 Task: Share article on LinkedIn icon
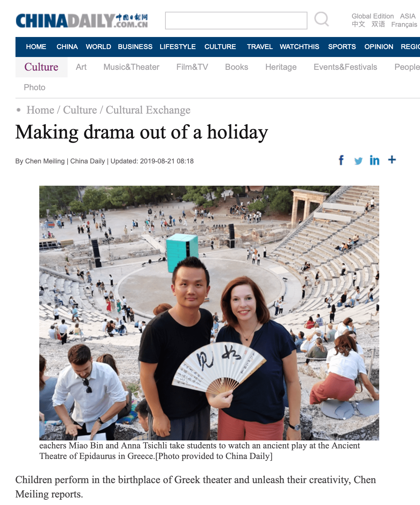click(x=374, y=160)
